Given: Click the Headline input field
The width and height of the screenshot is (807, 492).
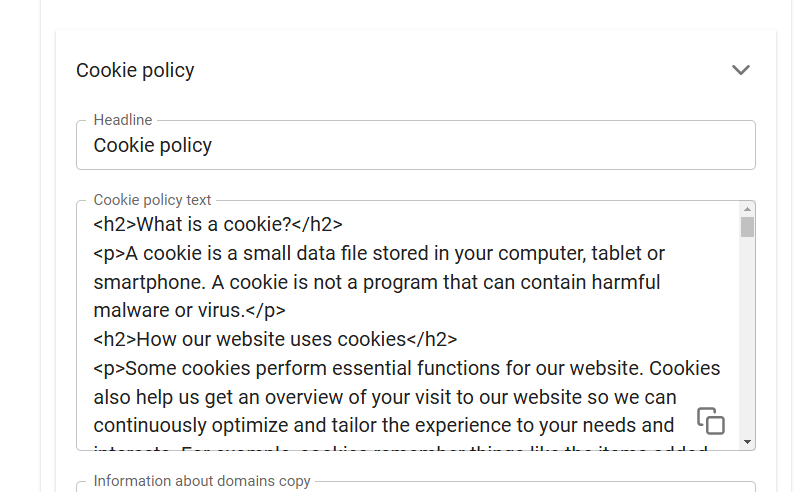Looking at the screenshot, I should coord(415,146).
